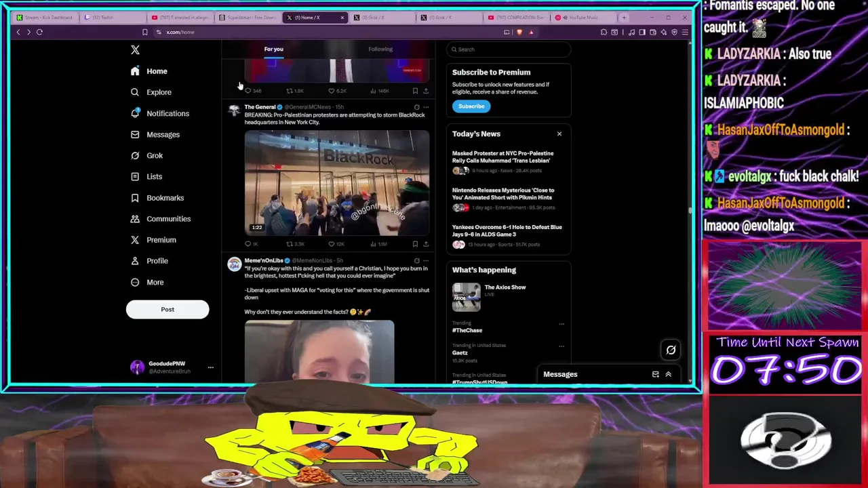Repost The General's BlackRock post

(290, 244)
